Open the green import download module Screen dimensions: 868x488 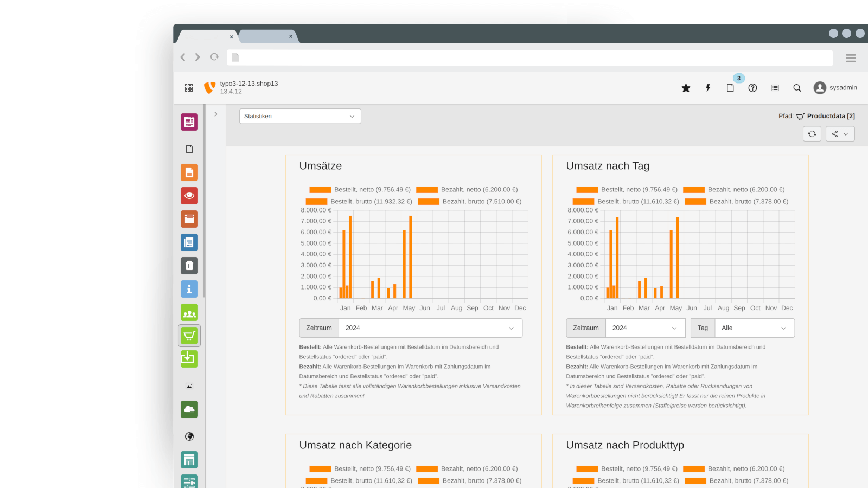[189, 359]
